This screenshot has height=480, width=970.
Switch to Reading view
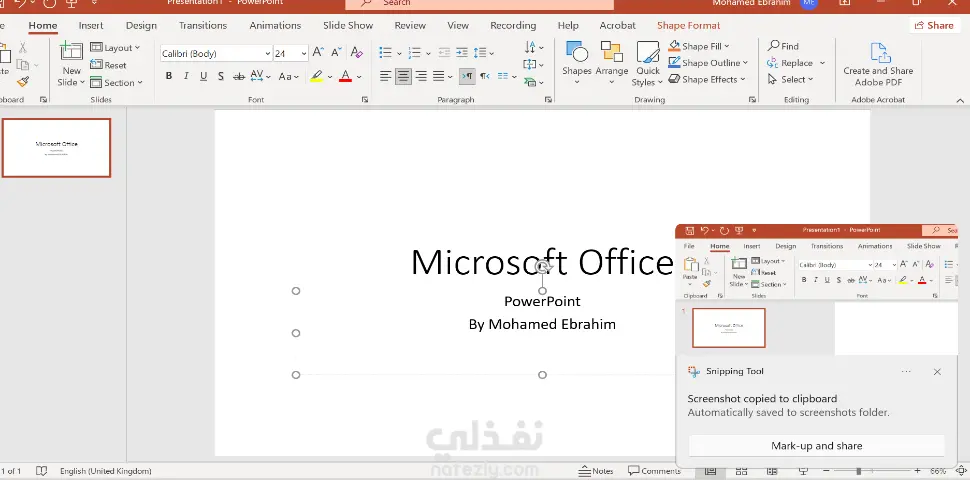pyautogui.click(x=771, y=471)
